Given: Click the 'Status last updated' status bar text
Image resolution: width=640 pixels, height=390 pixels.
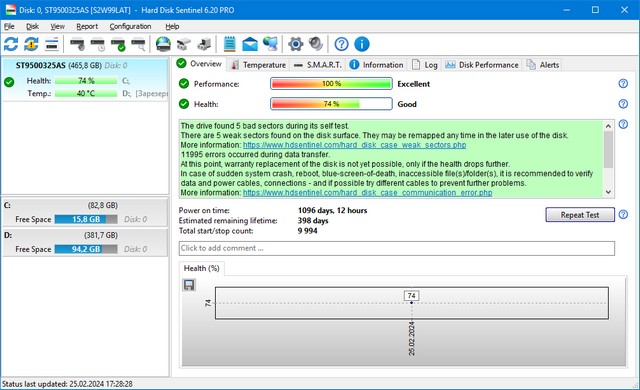Looking at the screenshot, I should 67,384.
